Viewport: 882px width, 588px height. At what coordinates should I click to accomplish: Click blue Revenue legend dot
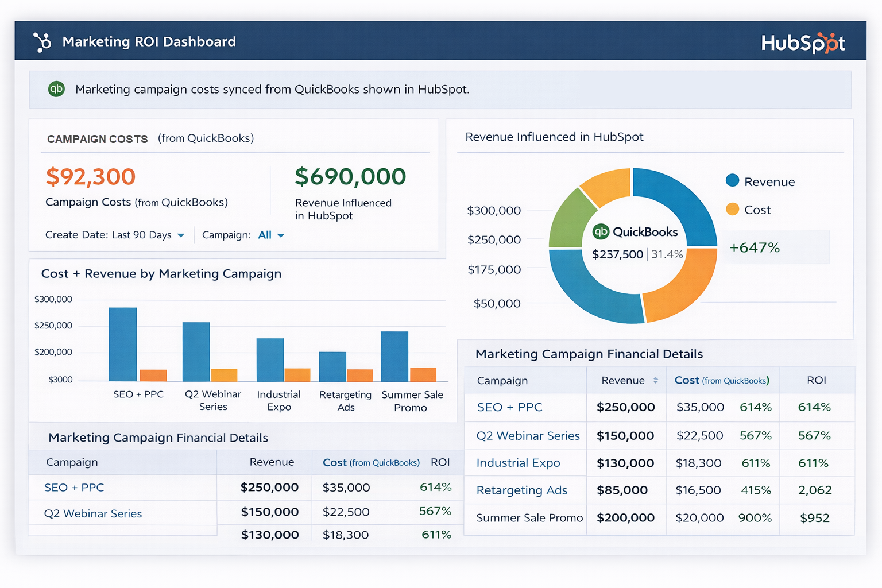click(x=732, y=181)
